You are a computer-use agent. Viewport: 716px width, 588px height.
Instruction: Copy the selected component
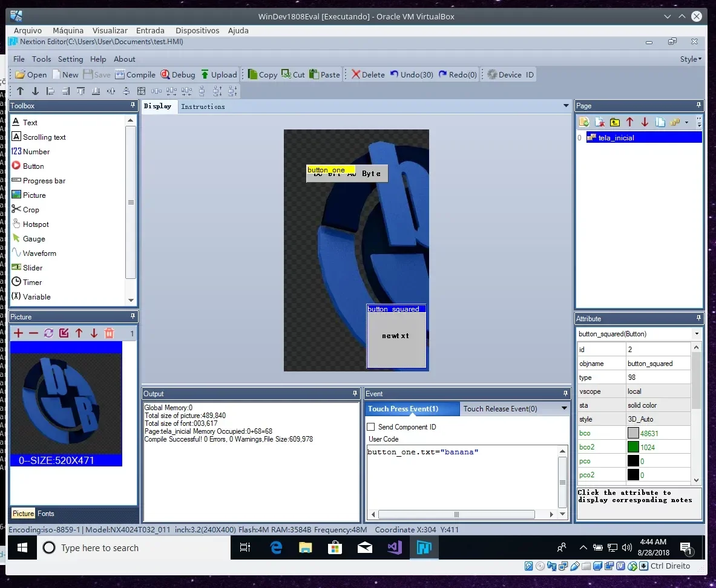click(263, 74)
